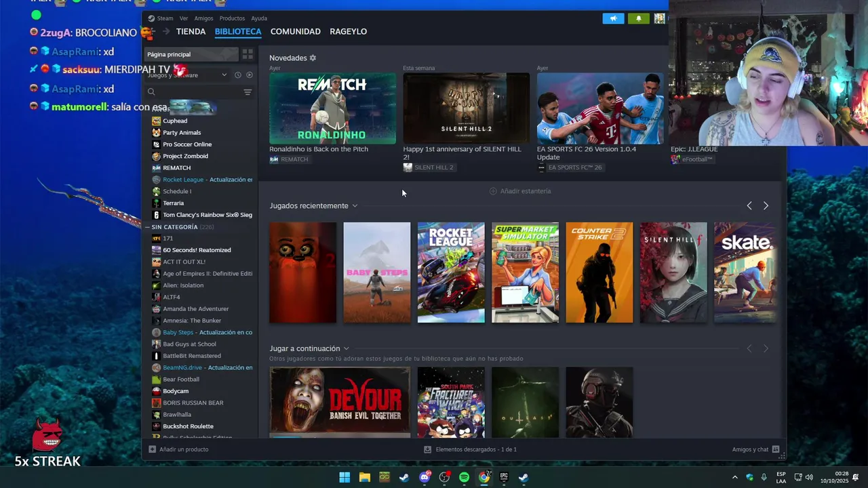Open Windows Start menu
Image resolution: width=868 pixels, height=488 pixels.
click(x=344, y=477)
